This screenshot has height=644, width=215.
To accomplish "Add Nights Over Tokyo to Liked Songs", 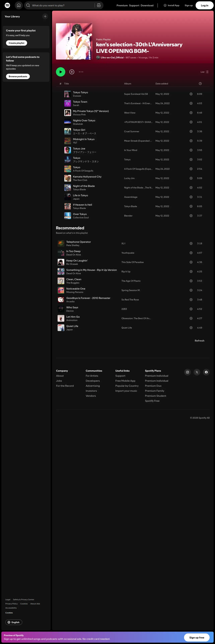I will pyautogui.click(x=191, y=122).
